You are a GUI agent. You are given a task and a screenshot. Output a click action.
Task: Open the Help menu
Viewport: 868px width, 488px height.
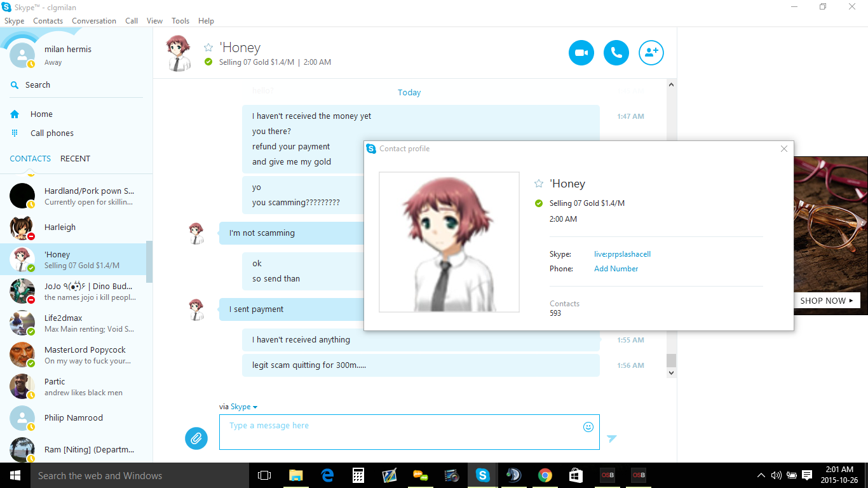[x=206, y=21]
